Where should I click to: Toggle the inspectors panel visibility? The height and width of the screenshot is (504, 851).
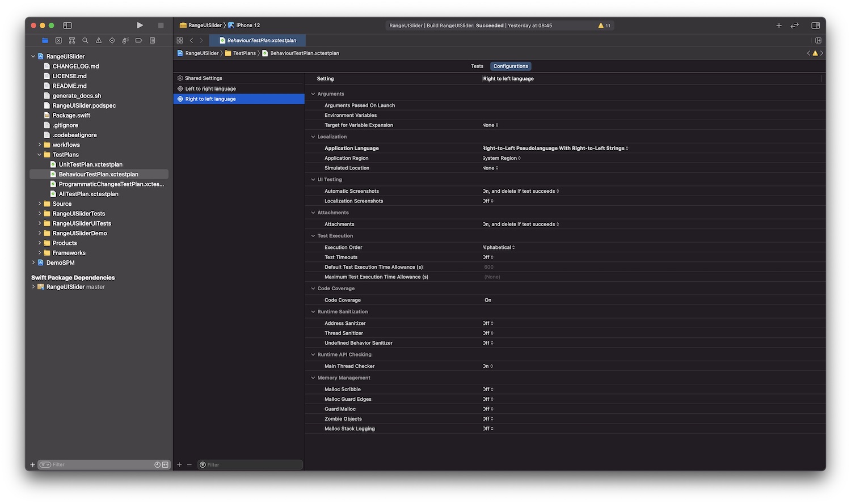(815, 26)
